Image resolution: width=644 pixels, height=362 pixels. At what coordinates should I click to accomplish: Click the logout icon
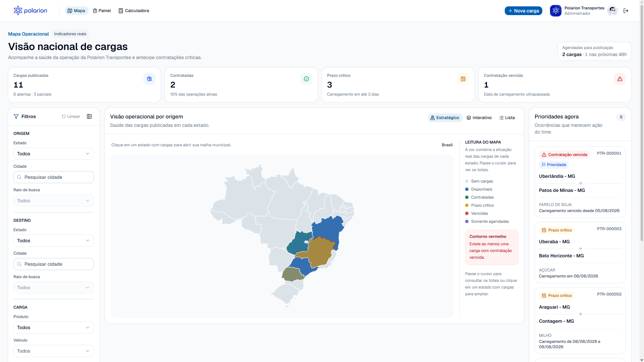click(626, 11)
